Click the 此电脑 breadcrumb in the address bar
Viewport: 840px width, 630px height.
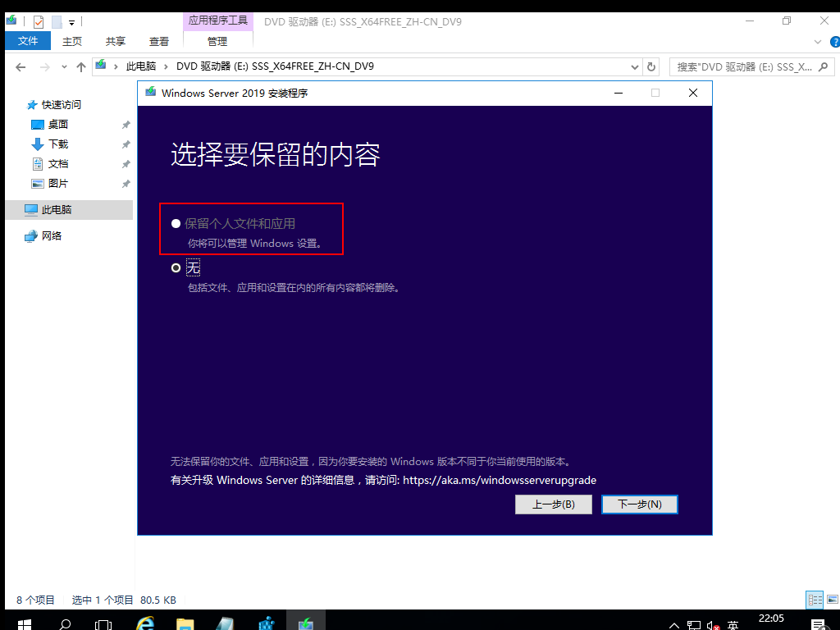[x=141, y=66]
